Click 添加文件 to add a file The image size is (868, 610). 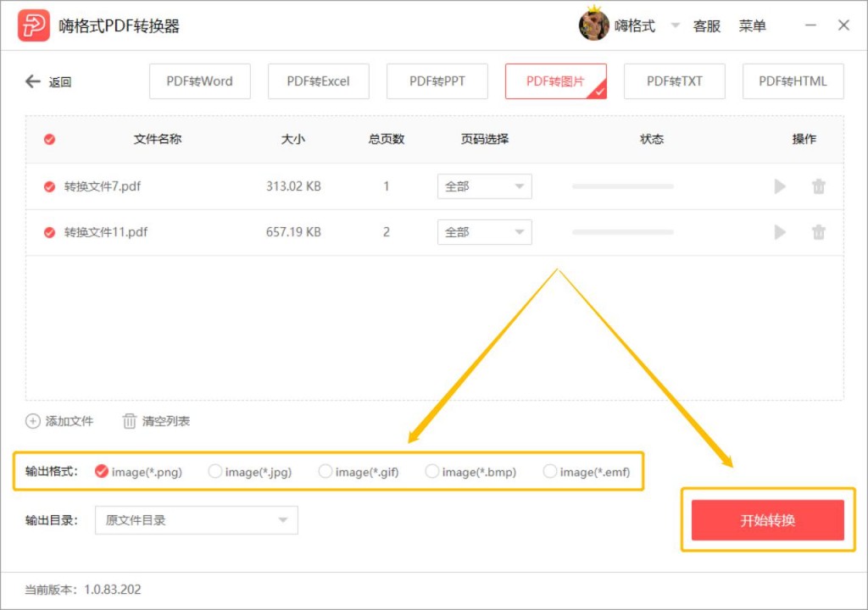tap(70, 421)
